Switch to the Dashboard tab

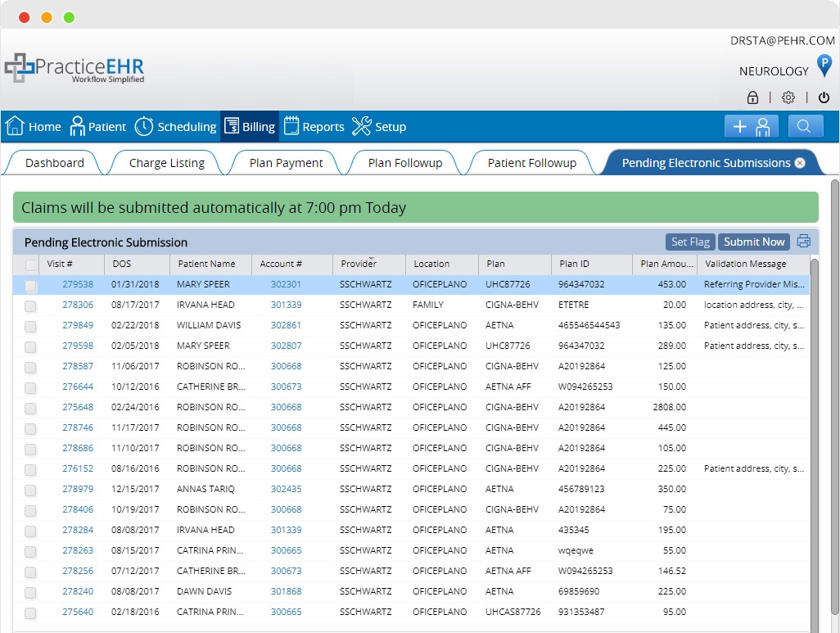[x=54, y=163]
